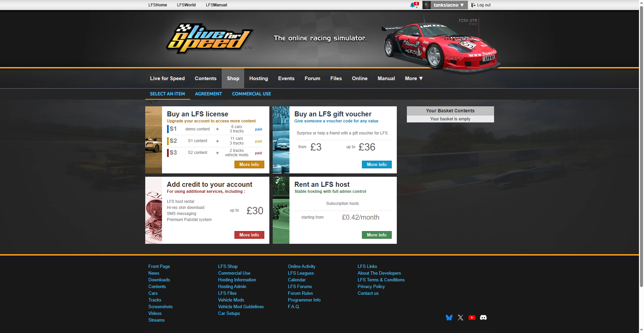Open the X social icon
644x333 pixels.
click(461, 318)
